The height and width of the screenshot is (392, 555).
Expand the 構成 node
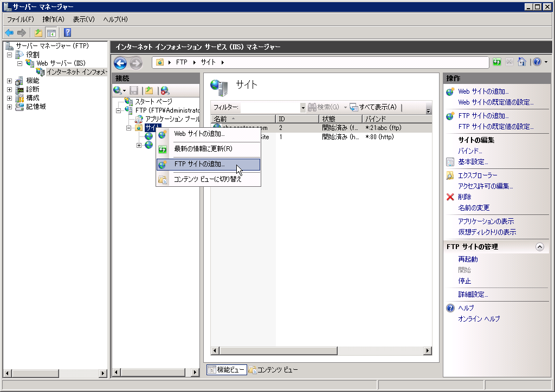coord(10,98)
